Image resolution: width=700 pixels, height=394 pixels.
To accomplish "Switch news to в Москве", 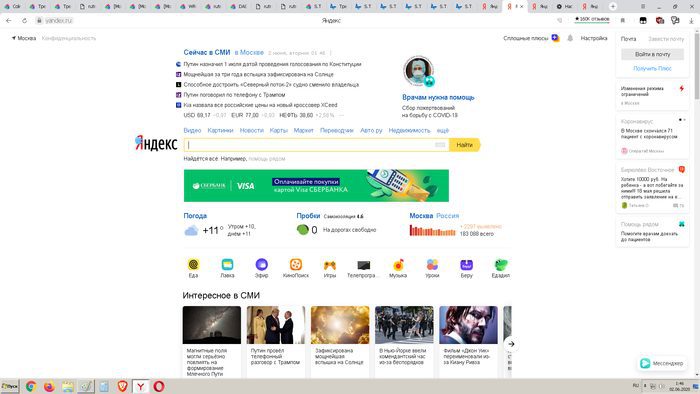I will (249, 53).
